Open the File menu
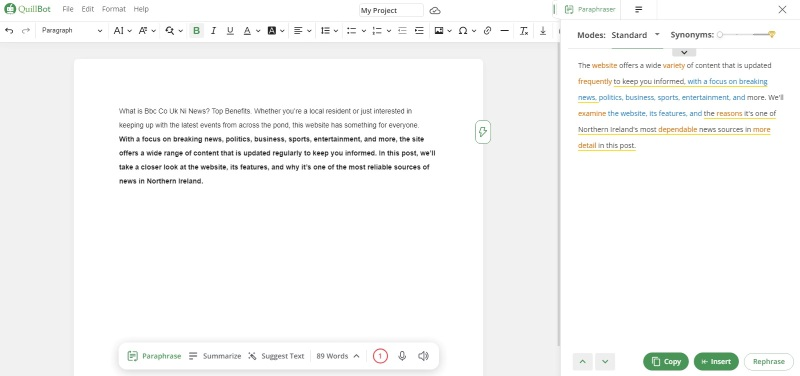 click(x=68, y=9)
